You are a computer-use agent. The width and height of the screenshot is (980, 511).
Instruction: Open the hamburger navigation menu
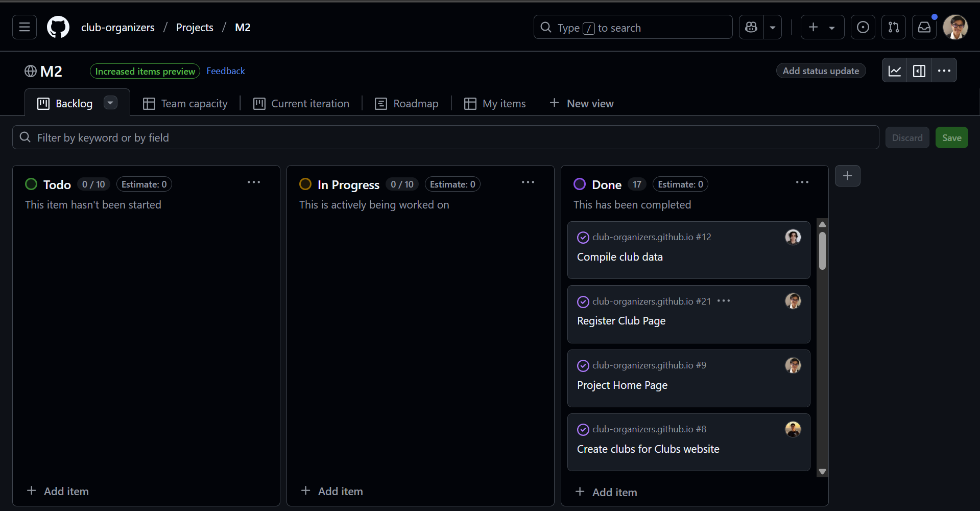click(x=25, y=28)
